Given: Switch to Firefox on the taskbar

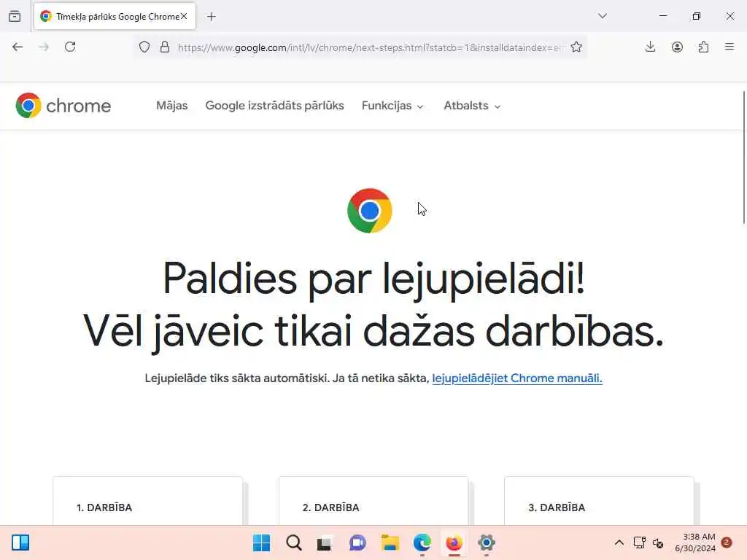Looking at the screenshot, I should (x=454, y=542).
